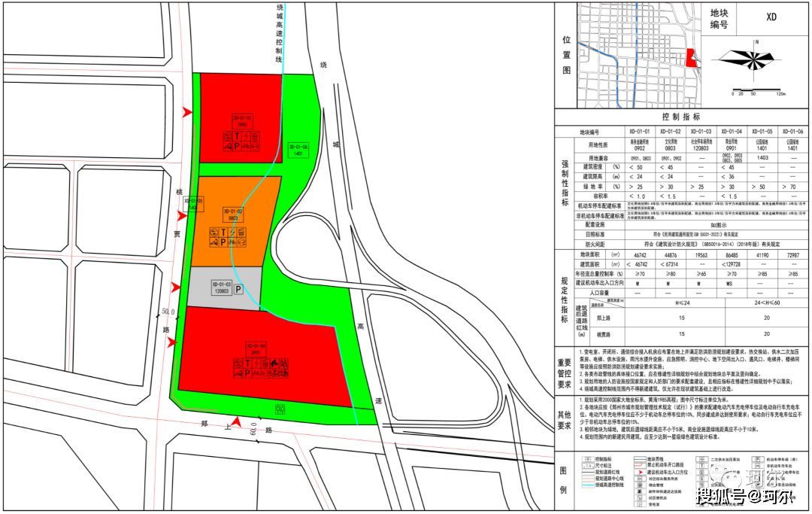This screenshot has width=812, height=514.
Task: Click the red entrance arrow beside plot XD-01-01
Action: 187,112
